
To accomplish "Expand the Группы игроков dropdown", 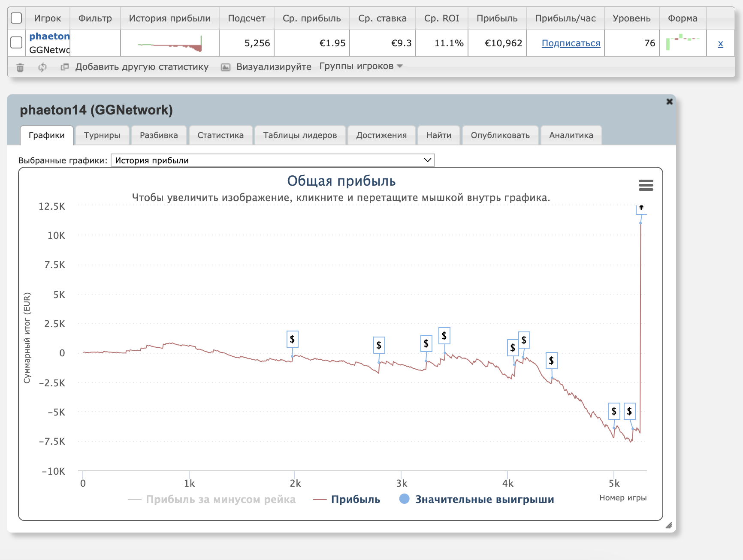I will click(x=361, y=66).
